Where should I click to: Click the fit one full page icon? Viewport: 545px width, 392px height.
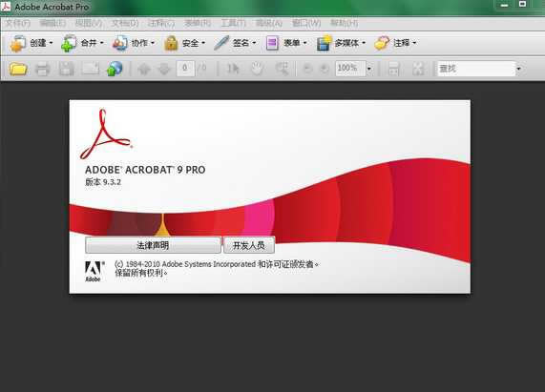pyautogui.click(x=418, y=69)
